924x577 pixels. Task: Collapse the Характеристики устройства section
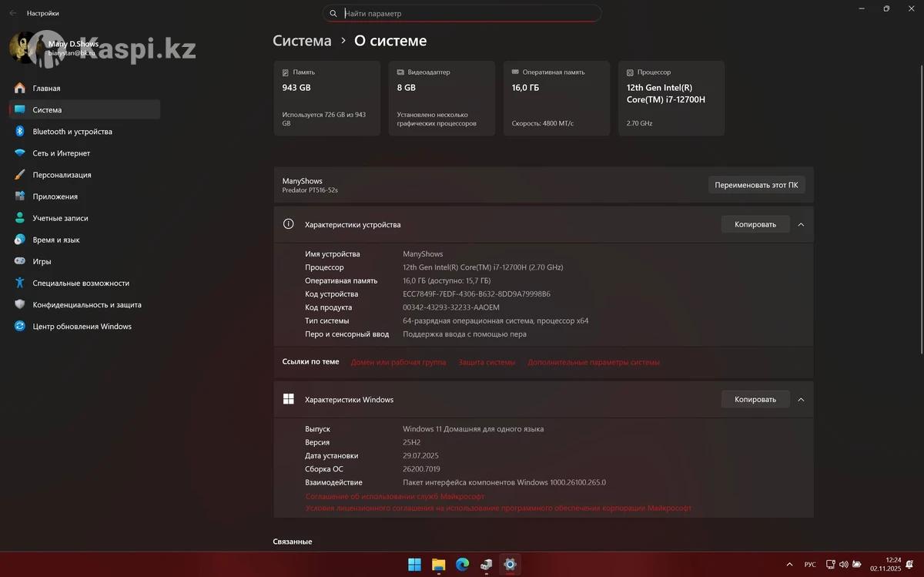click(801, 225)
